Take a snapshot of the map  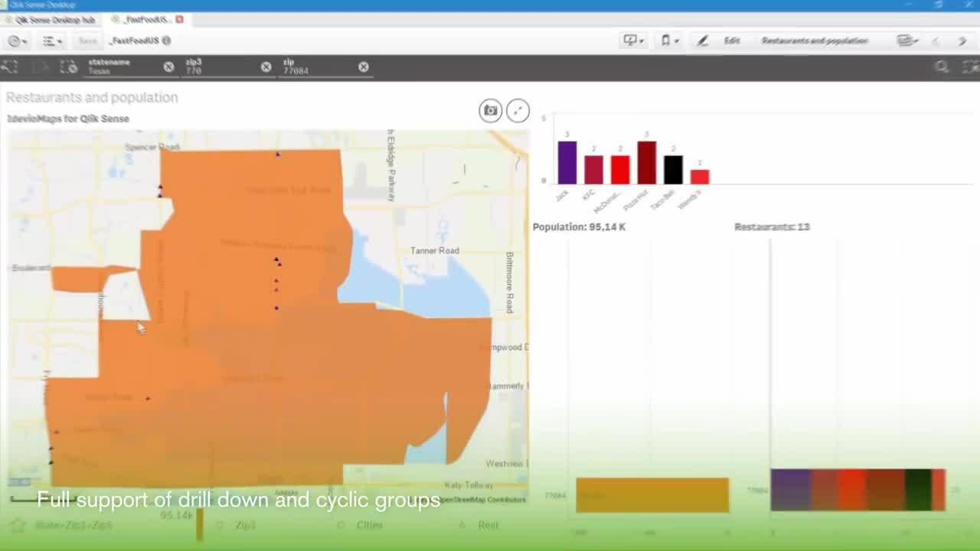point(490,110)
